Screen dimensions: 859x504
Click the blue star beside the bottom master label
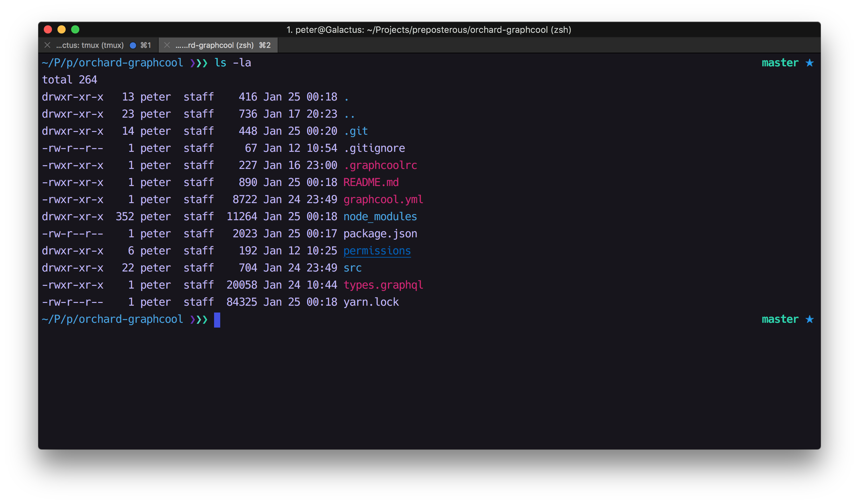click(x=809, y=319)
